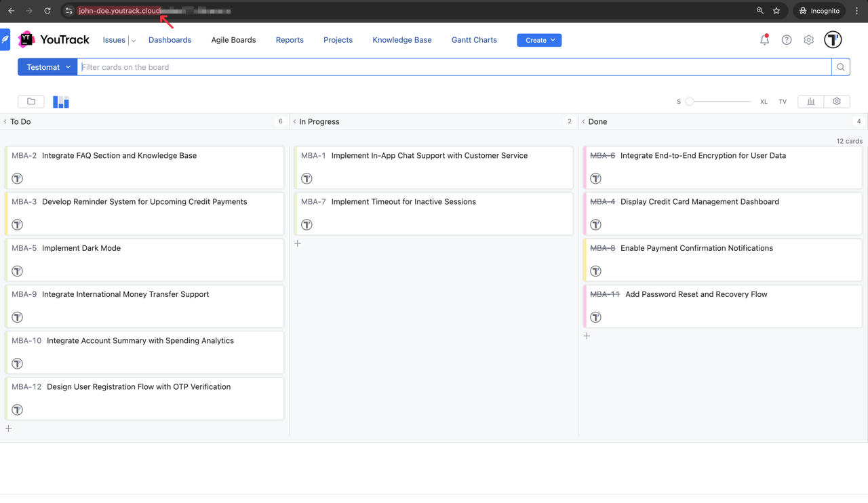Expand the Issues submenu chevron
Viewport: 868px width, 503px height.
[x=133, y=41]
